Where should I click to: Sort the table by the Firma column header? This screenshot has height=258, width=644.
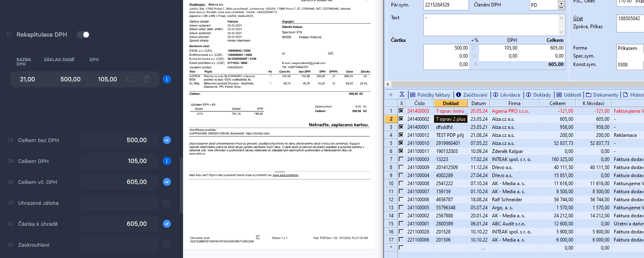point(514,103)
